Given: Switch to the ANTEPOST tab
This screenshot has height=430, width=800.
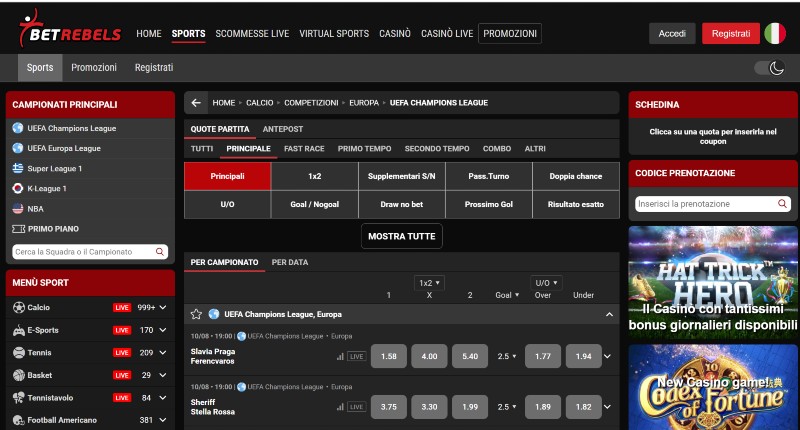Looking at the screenshot, I should click(x=283, y=129).
